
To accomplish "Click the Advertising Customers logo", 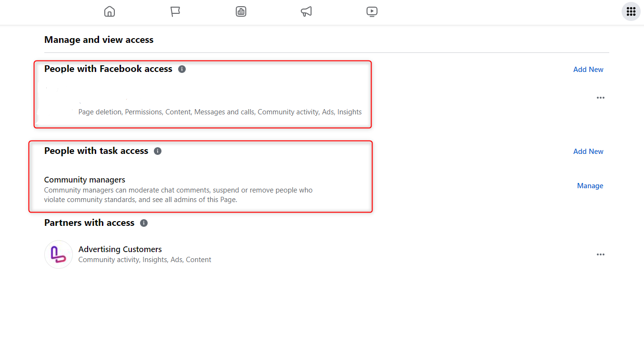I will [x=59, y=254].
